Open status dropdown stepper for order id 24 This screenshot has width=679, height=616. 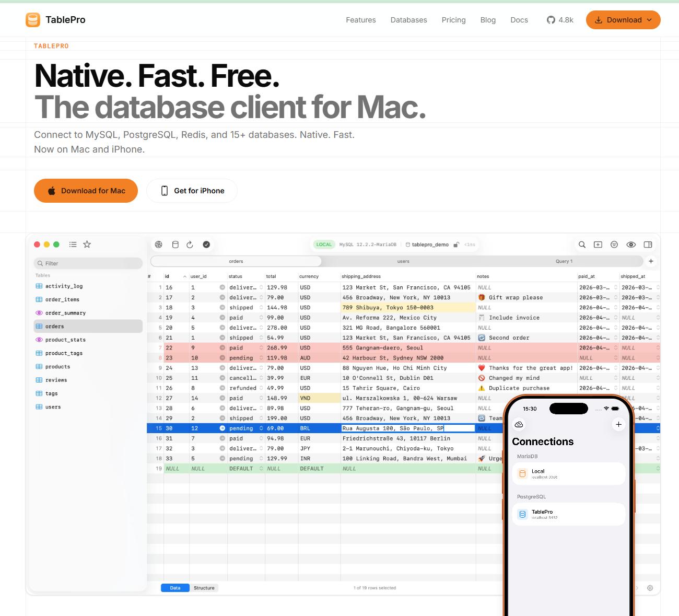tap(261, 368)
